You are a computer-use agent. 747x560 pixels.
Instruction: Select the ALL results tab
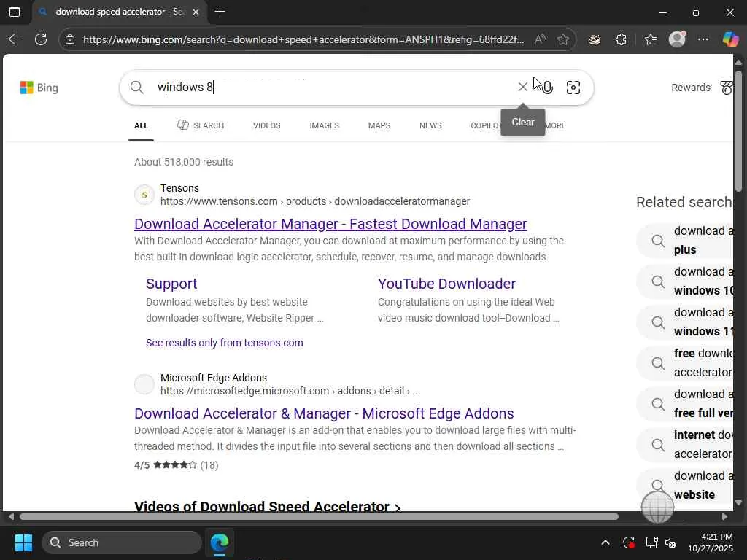(x=141, y=125)
